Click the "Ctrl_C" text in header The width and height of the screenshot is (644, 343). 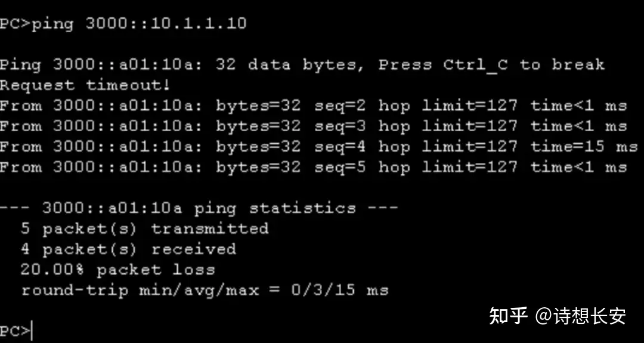pyautogui.click(x=475, y=64)
